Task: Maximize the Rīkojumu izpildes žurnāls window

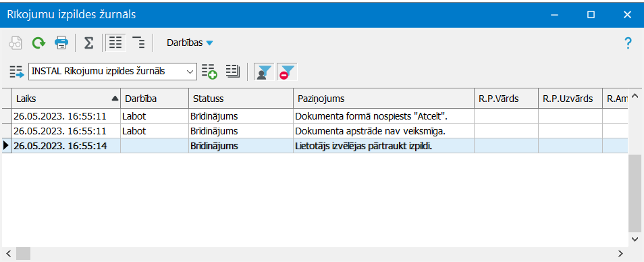Action: pos(591,15)
